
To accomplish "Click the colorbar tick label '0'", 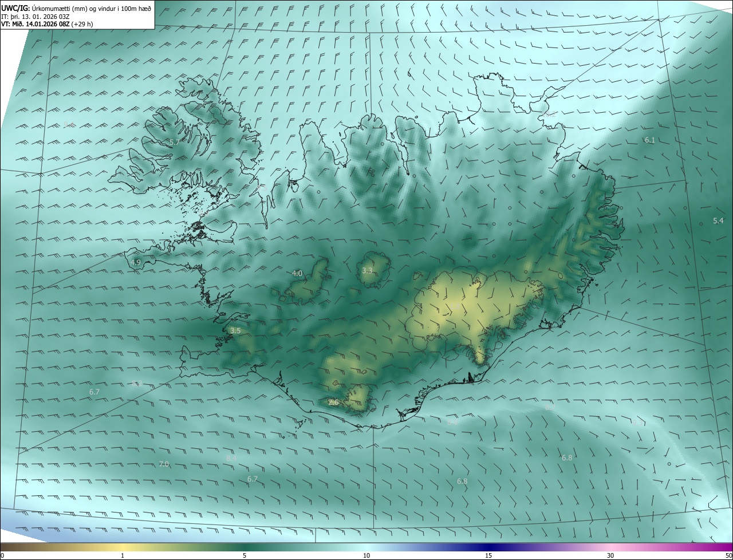I will pos(2,555).
